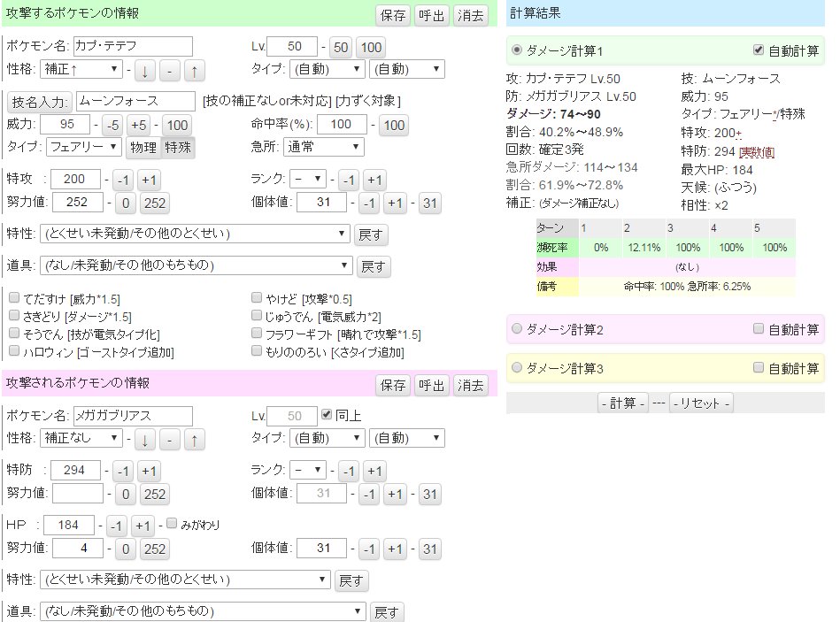Increase attacker rank by 1
840x622 pixels.
[x=374, y=180]
